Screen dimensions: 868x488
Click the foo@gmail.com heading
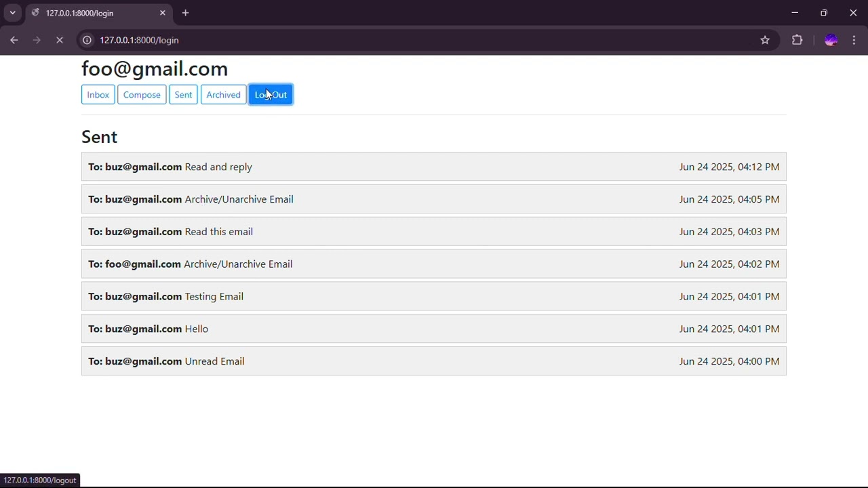[155, 68]
